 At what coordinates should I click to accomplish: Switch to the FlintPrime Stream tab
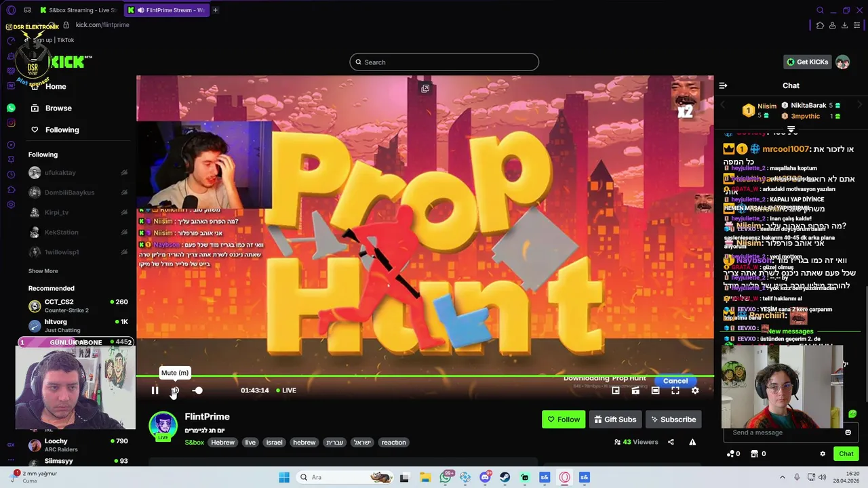coord(166,10)
